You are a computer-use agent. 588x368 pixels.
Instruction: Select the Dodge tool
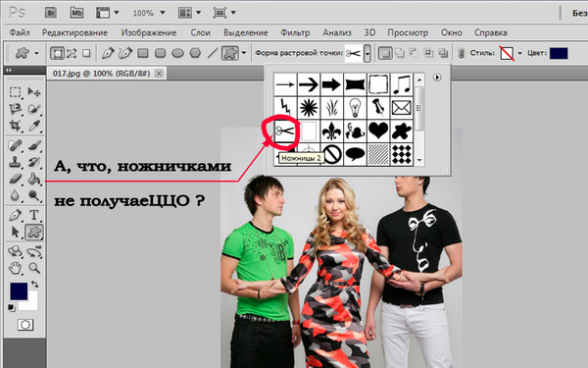click(34, 195)
